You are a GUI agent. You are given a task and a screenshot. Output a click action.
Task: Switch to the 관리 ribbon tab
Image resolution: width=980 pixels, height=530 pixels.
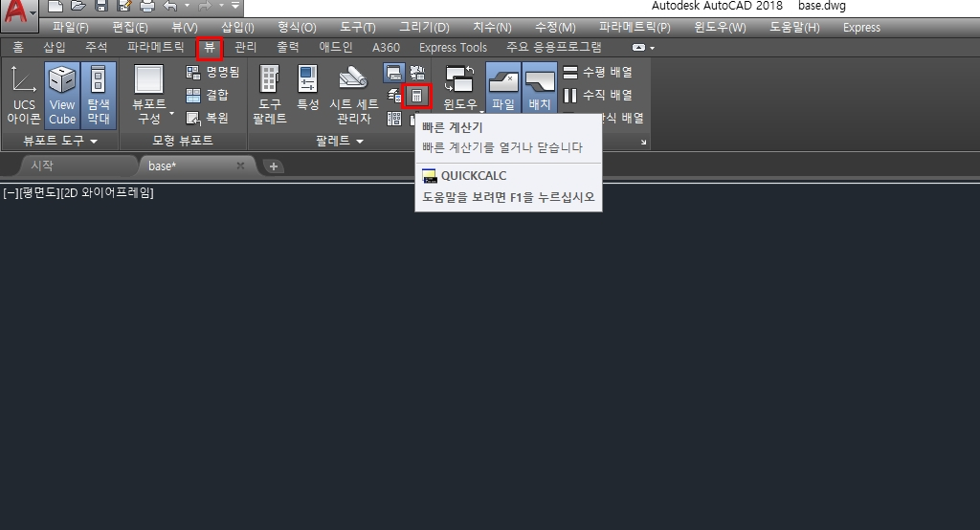[246, 47]
